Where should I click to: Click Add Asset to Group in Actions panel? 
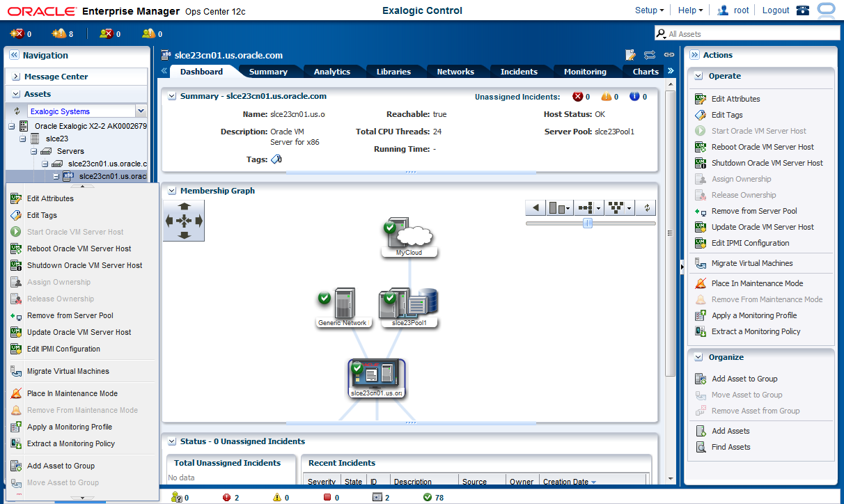[x=744, y=379]
